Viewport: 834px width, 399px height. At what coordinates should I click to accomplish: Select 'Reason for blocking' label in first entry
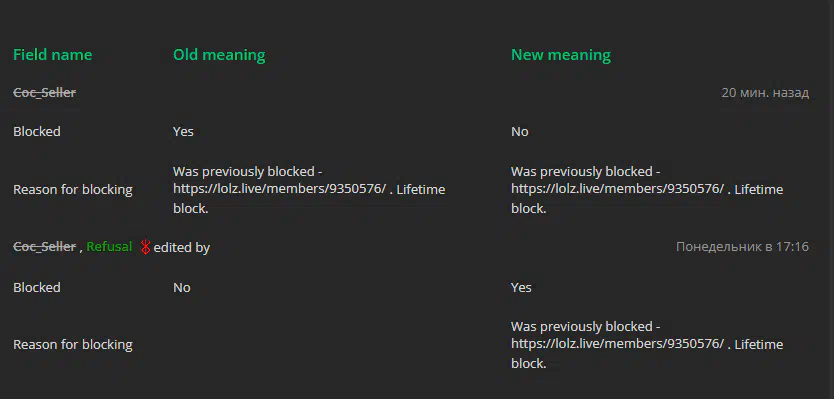73,189
